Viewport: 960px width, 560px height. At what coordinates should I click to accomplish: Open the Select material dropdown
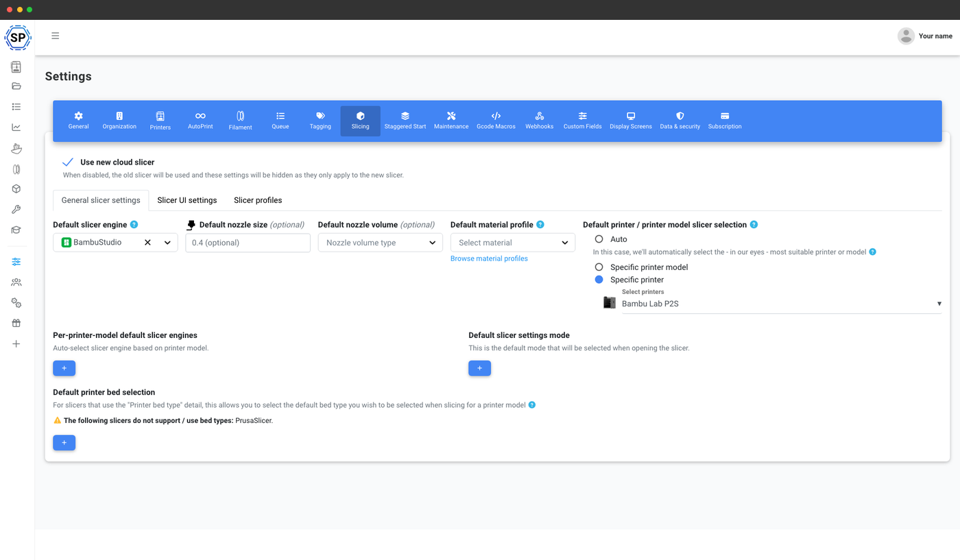[x=513, y=243]
